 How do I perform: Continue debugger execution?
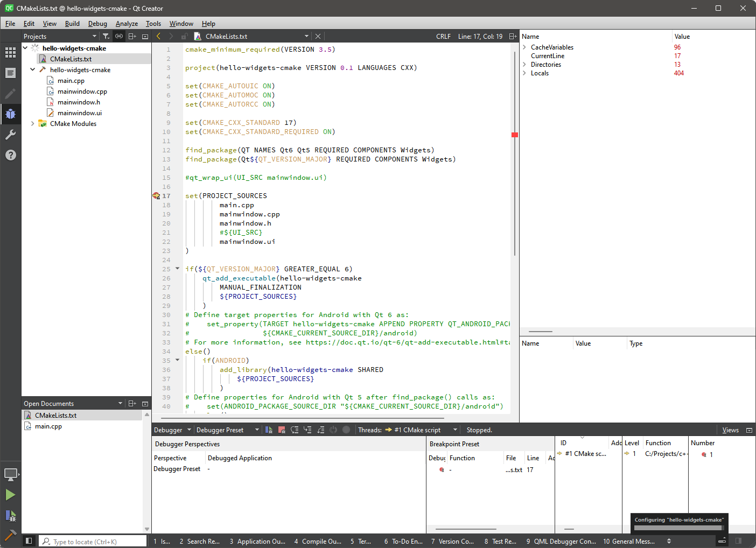coord(269,430)
